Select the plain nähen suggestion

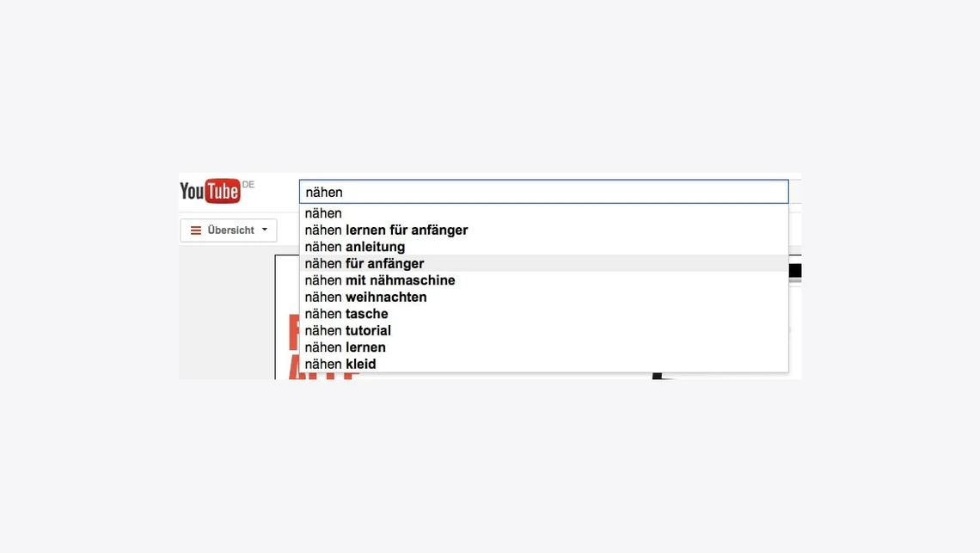tap(323, 213)
